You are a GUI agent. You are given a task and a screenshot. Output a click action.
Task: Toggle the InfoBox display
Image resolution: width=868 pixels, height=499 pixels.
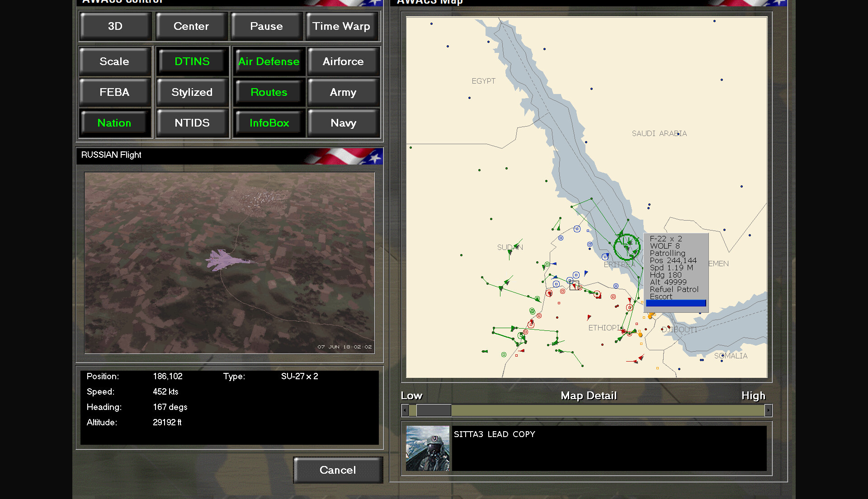pos(269,123)
